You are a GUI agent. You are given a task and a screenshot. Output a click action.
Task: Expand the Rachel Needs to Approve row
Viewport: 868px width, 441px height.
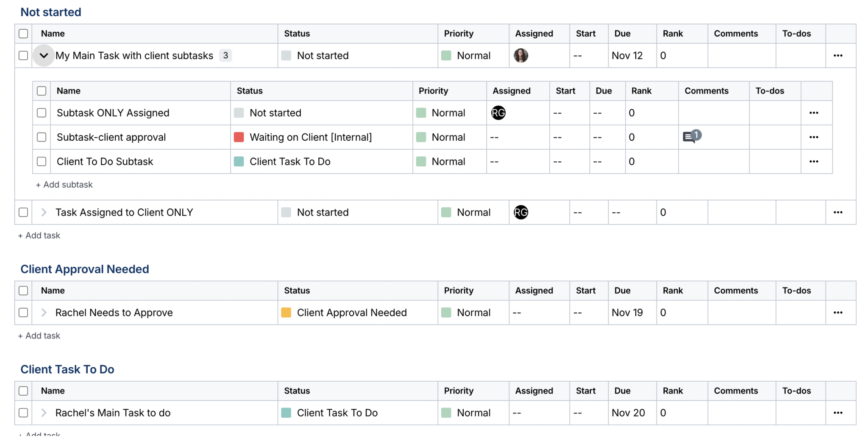43,313
